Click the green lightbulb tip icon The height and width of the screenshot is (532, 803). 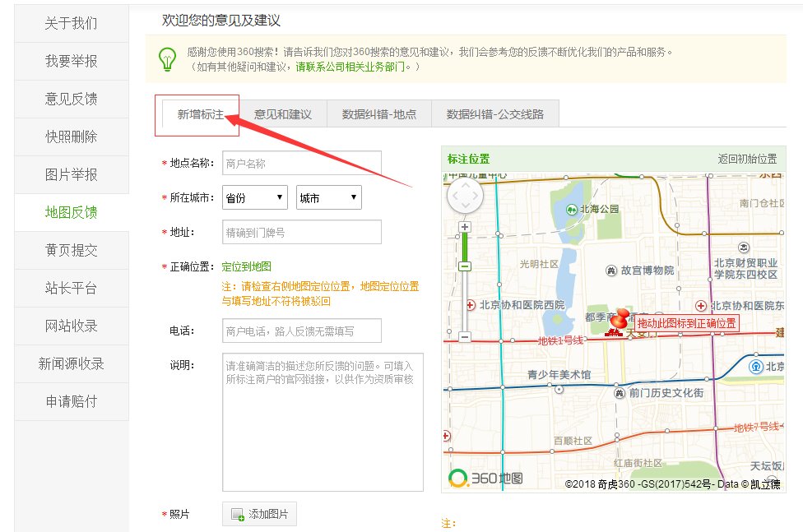click(x=167, y=59)
